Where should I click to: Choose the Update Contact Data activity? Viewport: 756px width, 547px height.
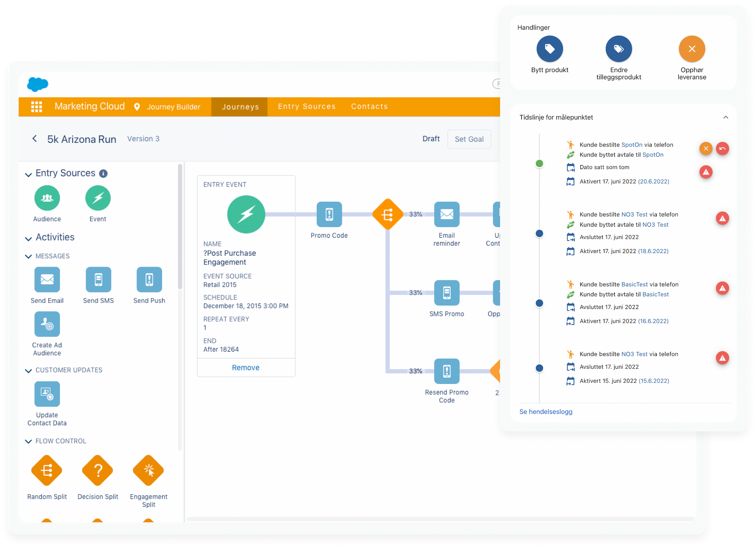[47, 394]
